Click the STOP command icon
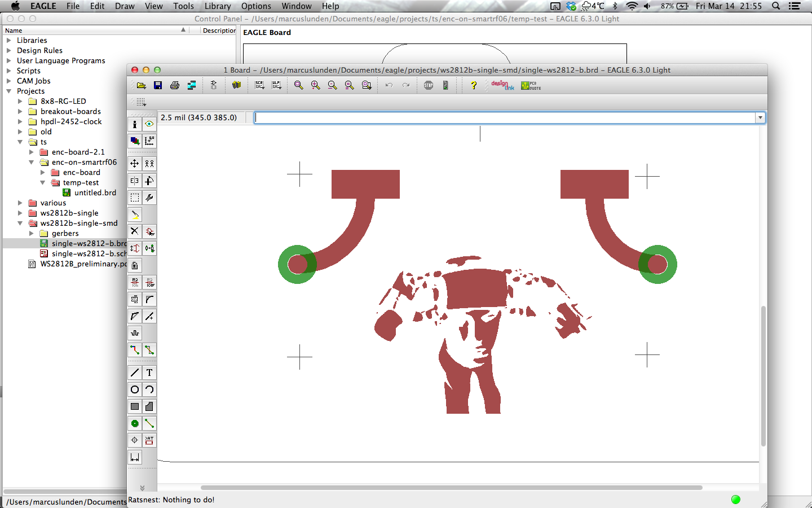812x508 pixels. point(429,85)
